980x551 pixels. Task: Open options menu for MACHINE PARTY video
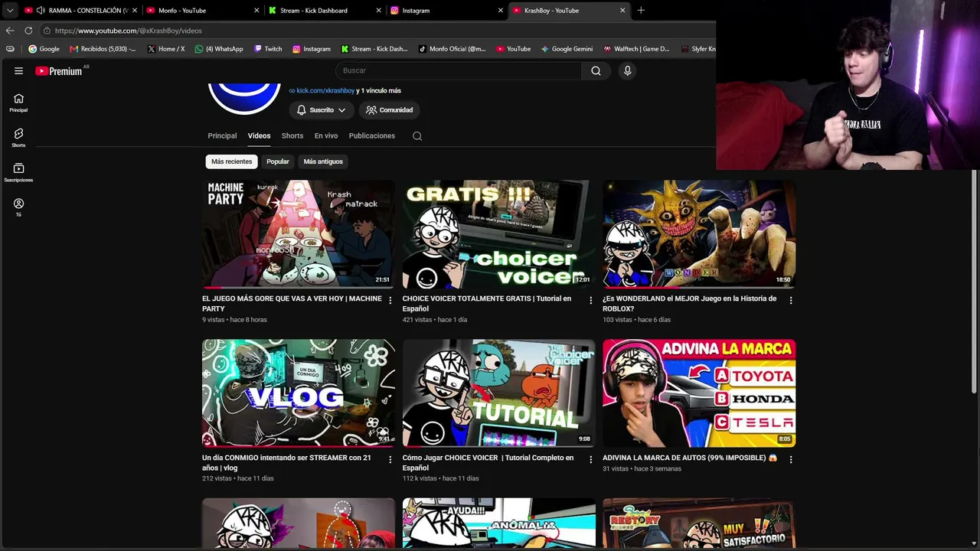coord(390,301)
